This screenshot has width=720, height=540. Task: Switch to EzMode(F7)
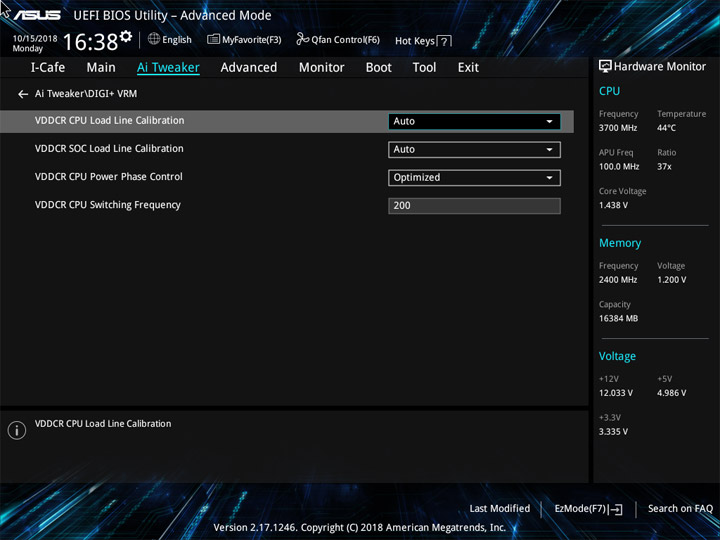coord(588,509)
